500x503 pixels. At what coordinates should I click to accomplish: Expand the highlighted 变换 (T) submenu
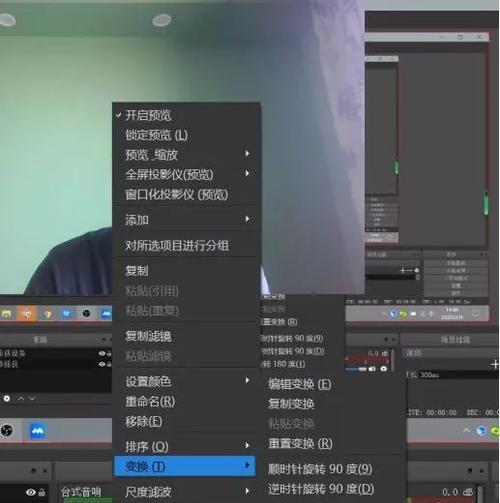[x=185, y=466]
